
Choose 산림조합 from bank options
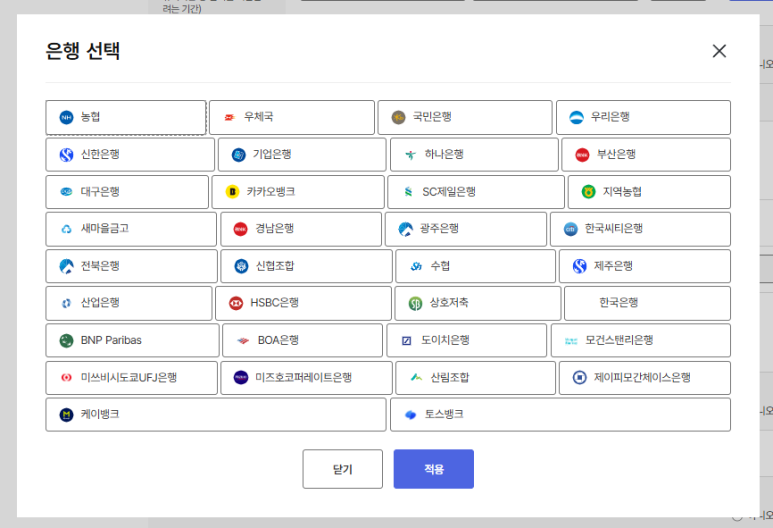(475, 378)
